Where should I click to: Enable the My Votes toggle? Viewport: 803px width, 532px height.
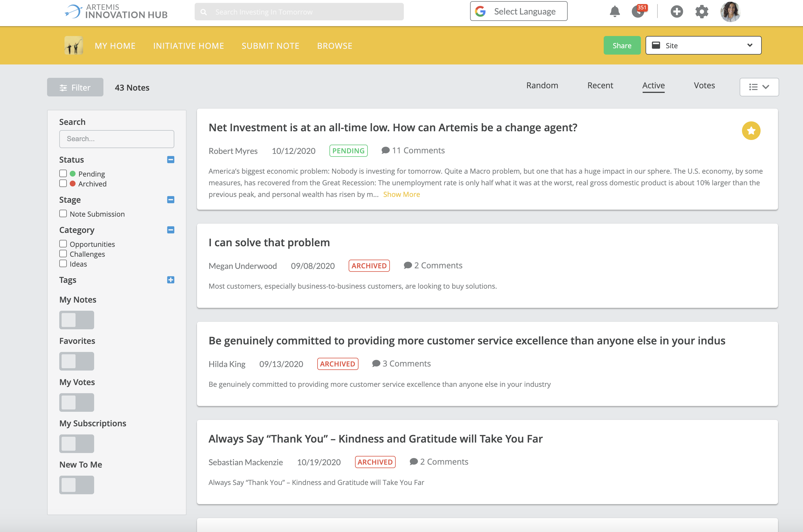pos(77,402)
